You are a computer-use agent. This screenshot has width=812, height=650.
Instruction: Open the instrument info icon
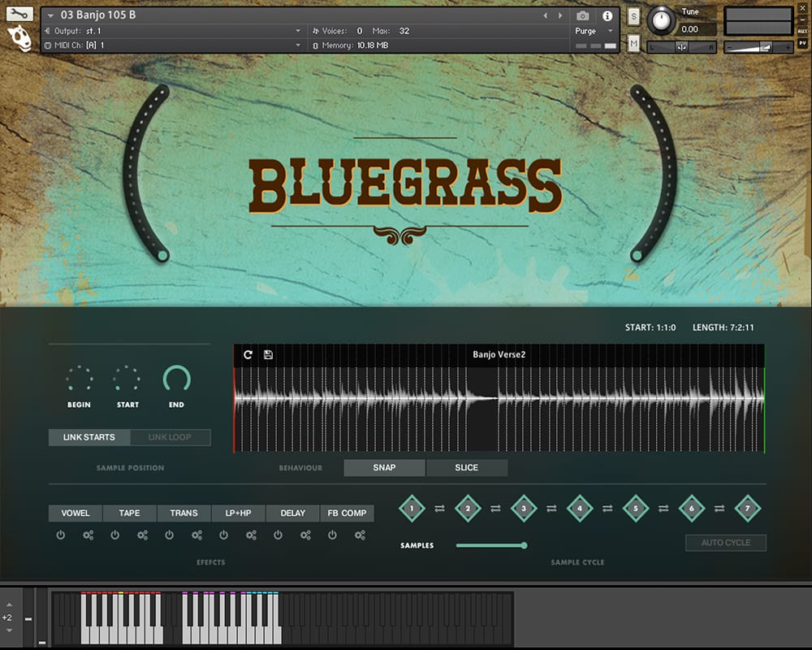coord(607,15)
